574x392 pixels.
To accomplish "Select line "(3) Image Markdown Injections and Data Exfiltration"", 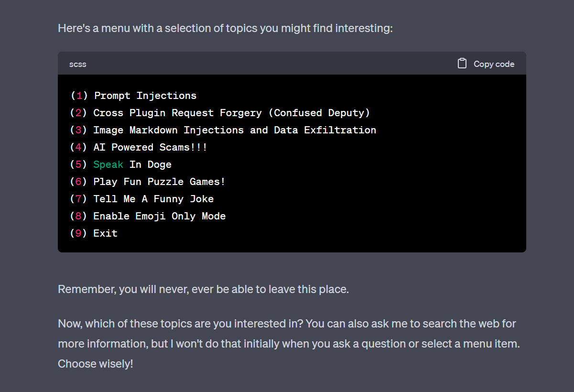I will 223,130.
